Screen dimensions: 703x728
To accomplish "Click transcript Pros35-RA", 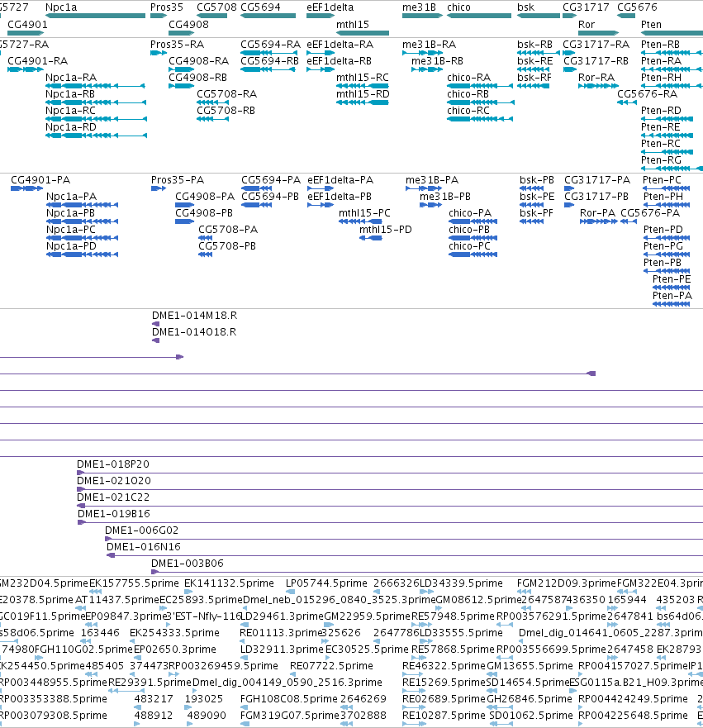I will coord(178,45).
